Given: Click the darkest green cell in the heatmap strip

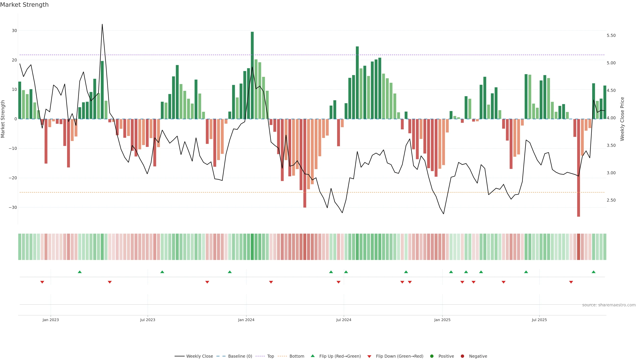Looking at the screenshot, I should pyautogui.click(x=252, y=247).
